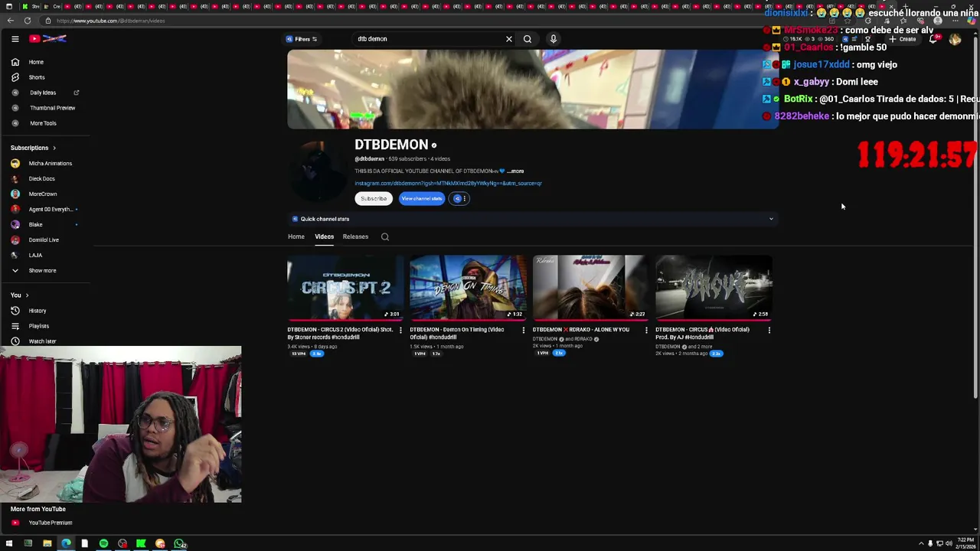Play CIRCUS official video thumbnail
Screen dimensions: 980x551
pos(714,288)
